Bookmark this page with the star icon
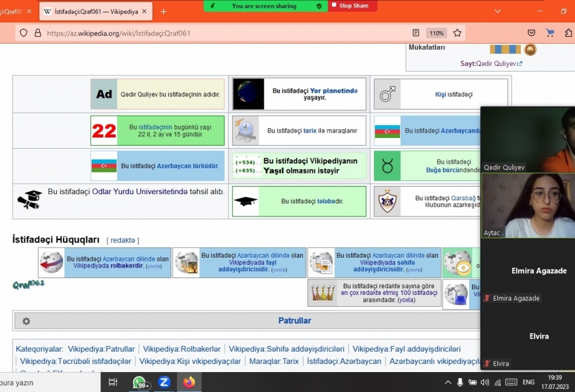Image resolution: width=575 pixels, height=392 pixels. 457,33
